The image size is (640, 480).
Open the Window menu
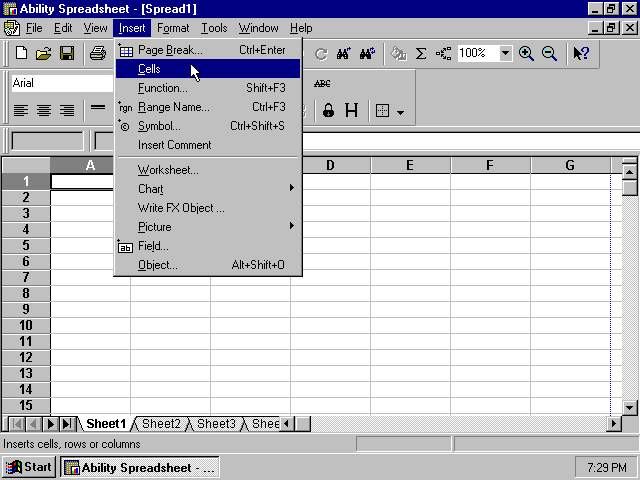tap(258, 28)
